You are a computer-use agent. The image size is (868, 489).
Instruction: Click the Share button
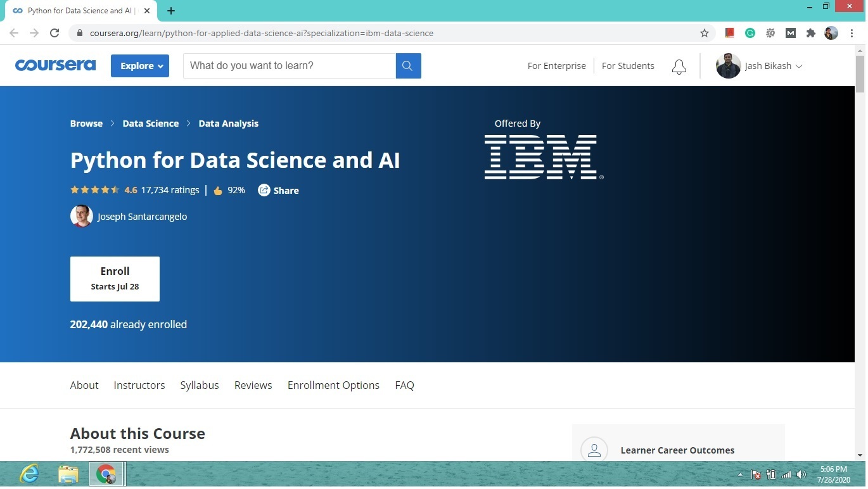(279, 190)
